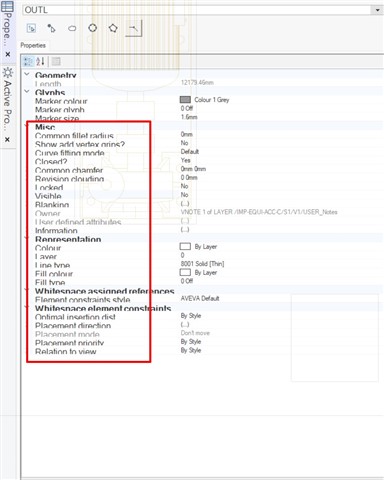The image size is (384, 480).
Task: Select Show add vertex grips? row
Action: click(202, 143)
